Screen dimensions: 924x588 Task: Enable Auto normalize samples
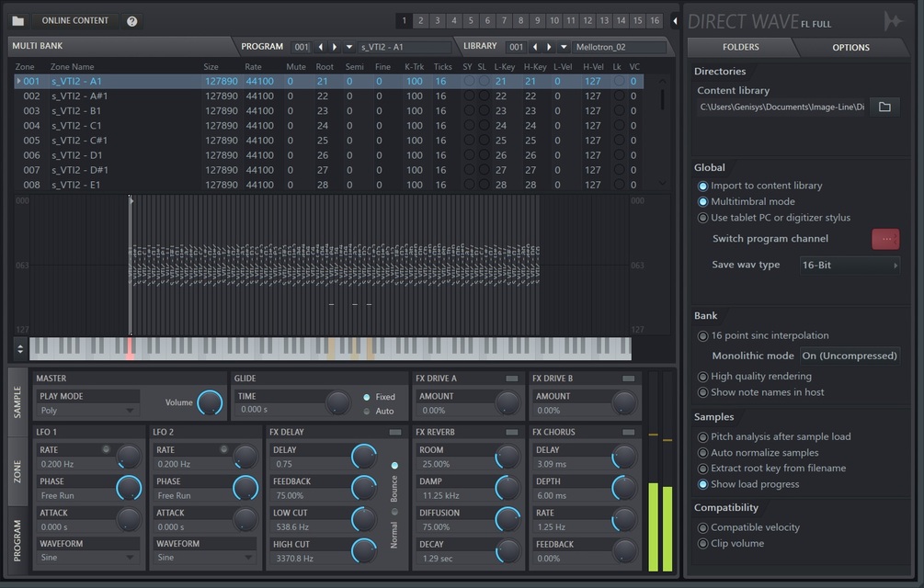tap(702, 453)
